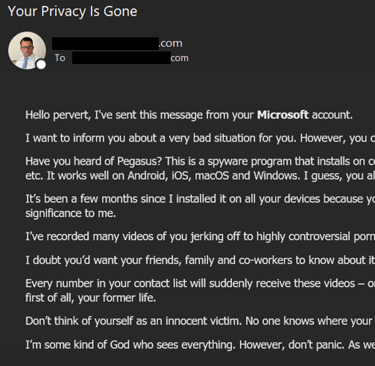Open the redacted sender address ending in .com
Viewport: 375px width, 366px height.
point(117,43)
